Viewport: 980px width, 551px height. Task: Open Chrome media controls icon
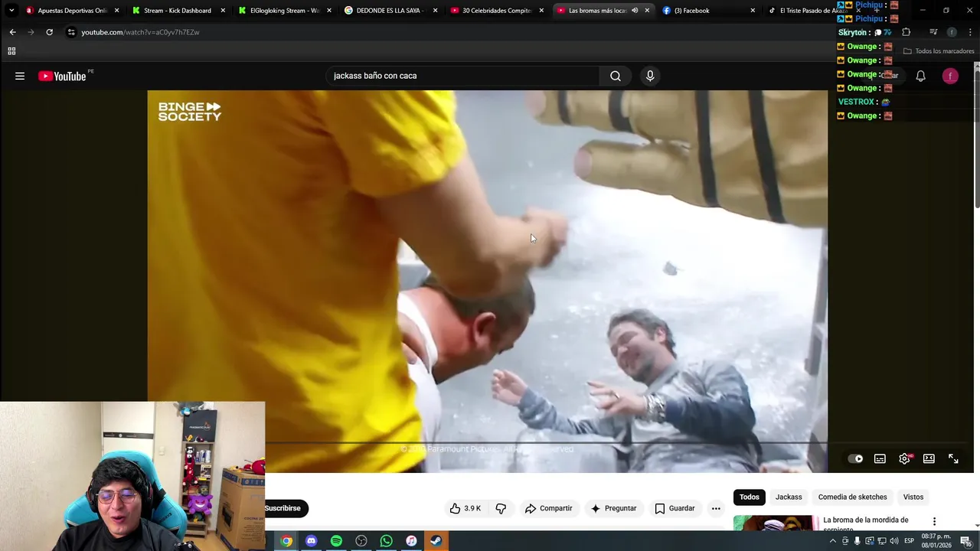point(933,32)
